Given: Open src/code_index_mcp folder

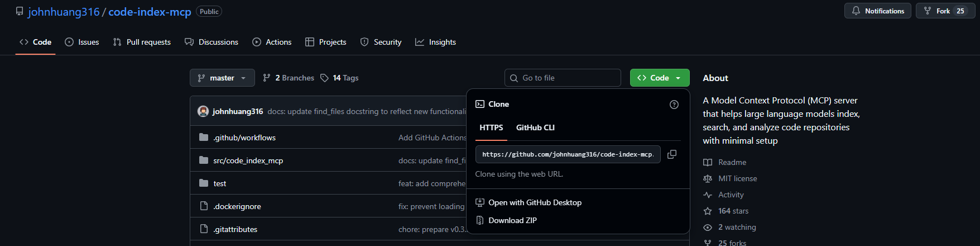Looking at the screenshot, I should pyautogui.click(x=248, y=160).
